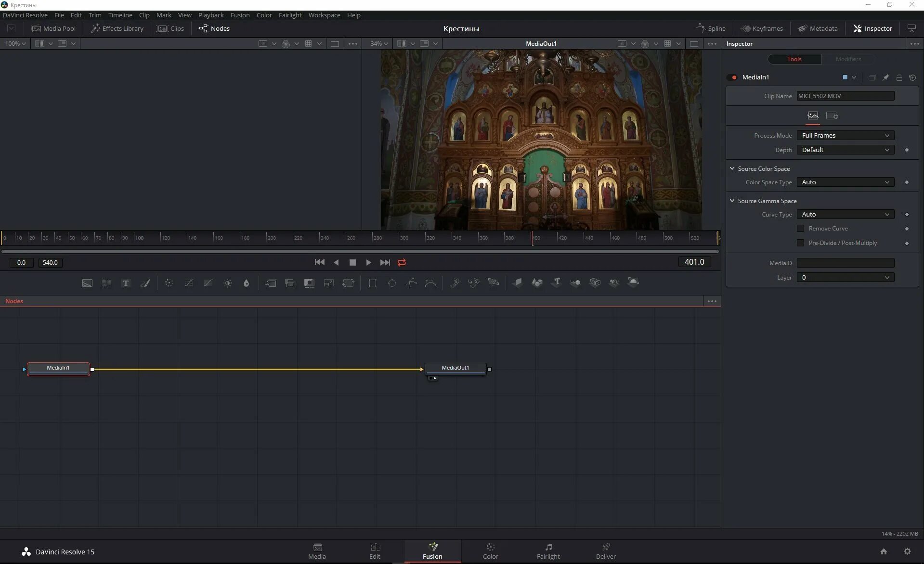The width and height of the screenshot is (924, 564).
Task: Add a Merge node from toolbar
Action: (x=271, y=283)
